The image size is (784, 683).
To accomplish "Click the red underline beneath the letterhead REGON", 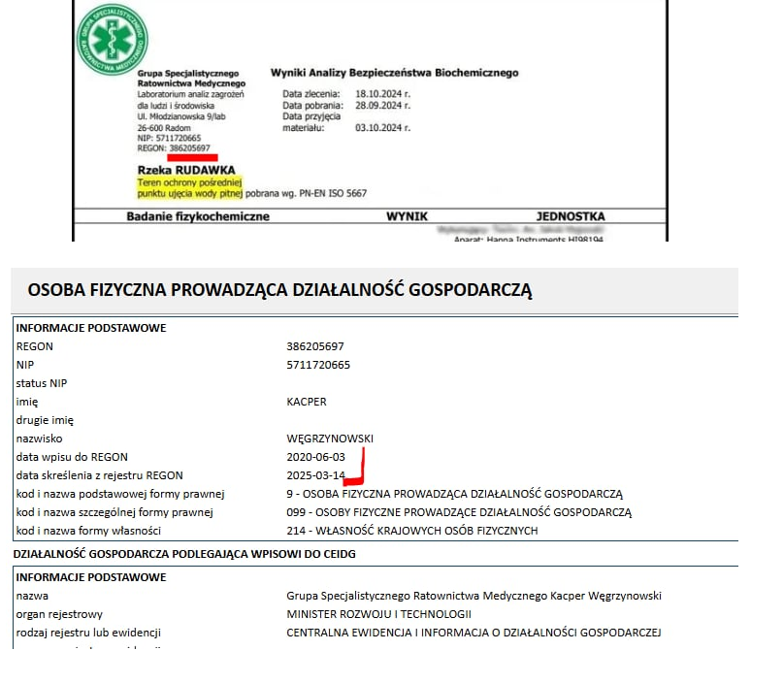I will click(x=192, y=157).
